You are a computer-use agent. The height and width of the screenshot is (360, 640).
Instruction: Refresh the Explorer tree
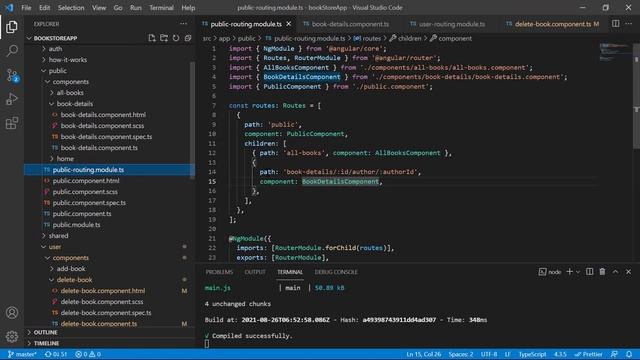176,38
